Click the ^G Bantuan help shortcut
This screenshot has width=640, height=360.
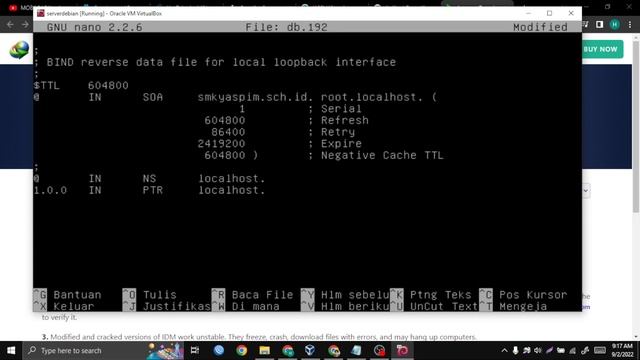(x=67, y=295)
